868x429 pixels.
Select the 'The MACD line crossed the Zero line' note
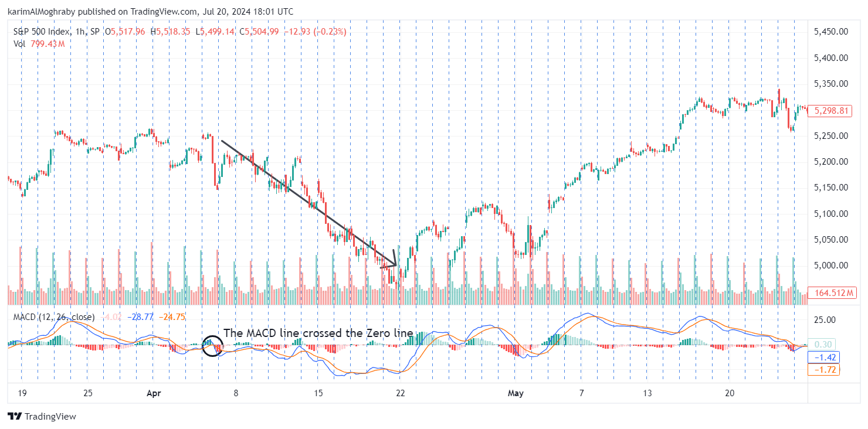(318, 333)
